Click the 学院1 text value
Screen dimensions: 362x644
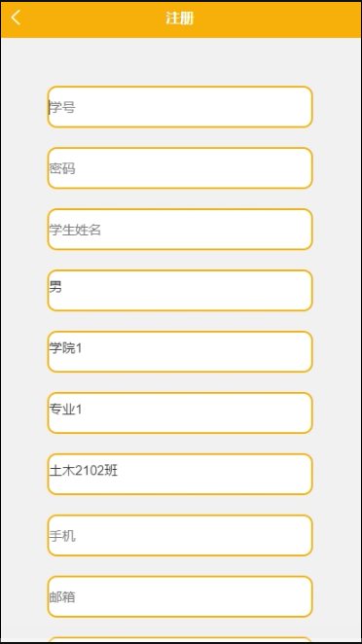click(65, 348)
